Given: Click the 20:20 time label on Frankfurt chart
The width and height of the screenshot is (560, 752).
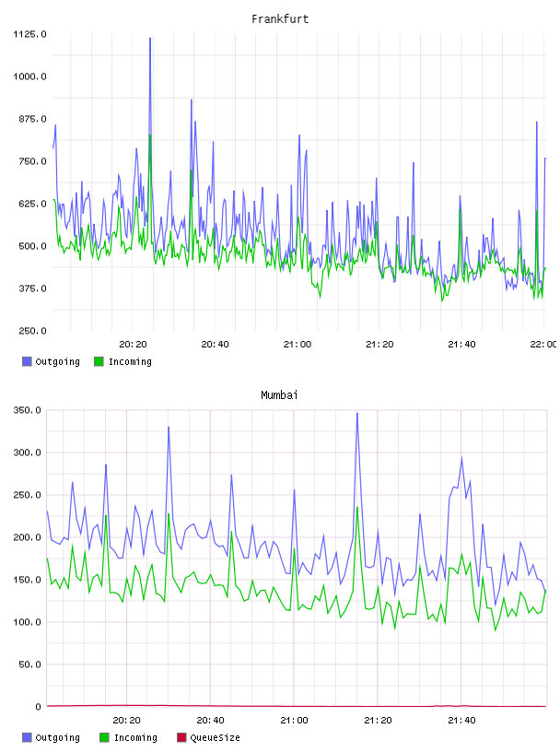Looking at the screenshot, I should point(133,345).
